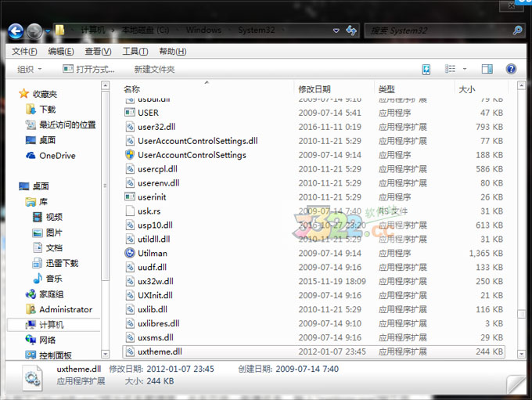Image resolution: width=532 pixels, height=400 pixels.
Task: Select the UXInit.dll file icon
Action: 130,295
